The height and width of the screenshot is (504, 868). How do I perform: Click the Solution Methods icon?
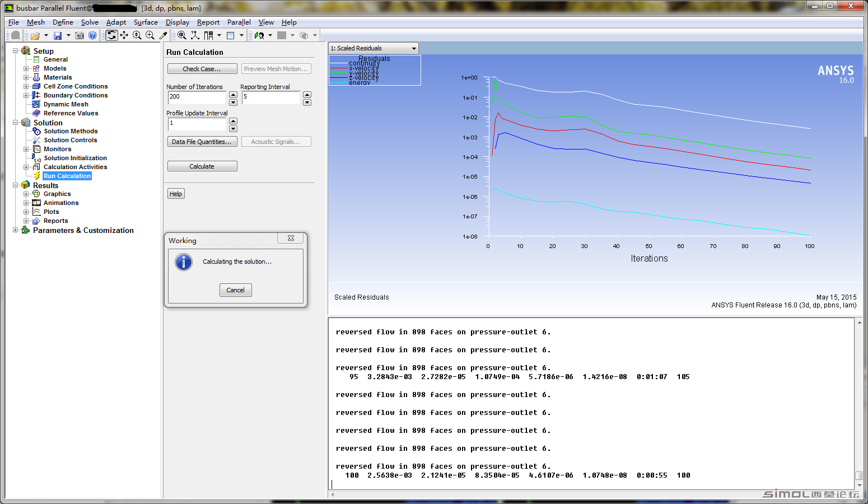(36, 131)
